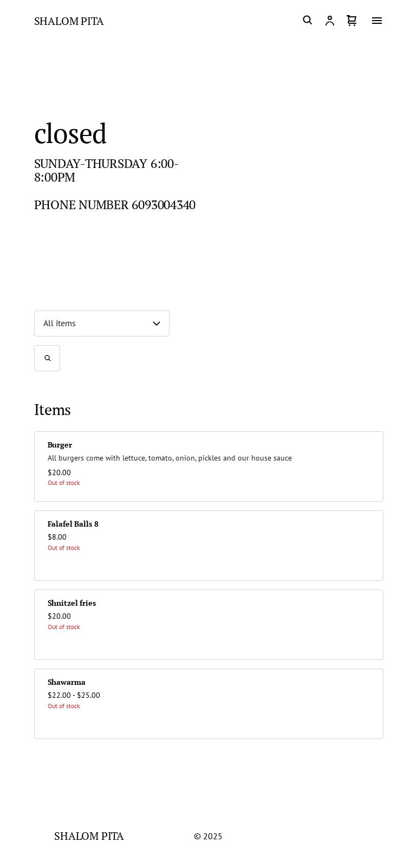
Task: Open the Shnitzel fries item
Action: tap(208, 625)
